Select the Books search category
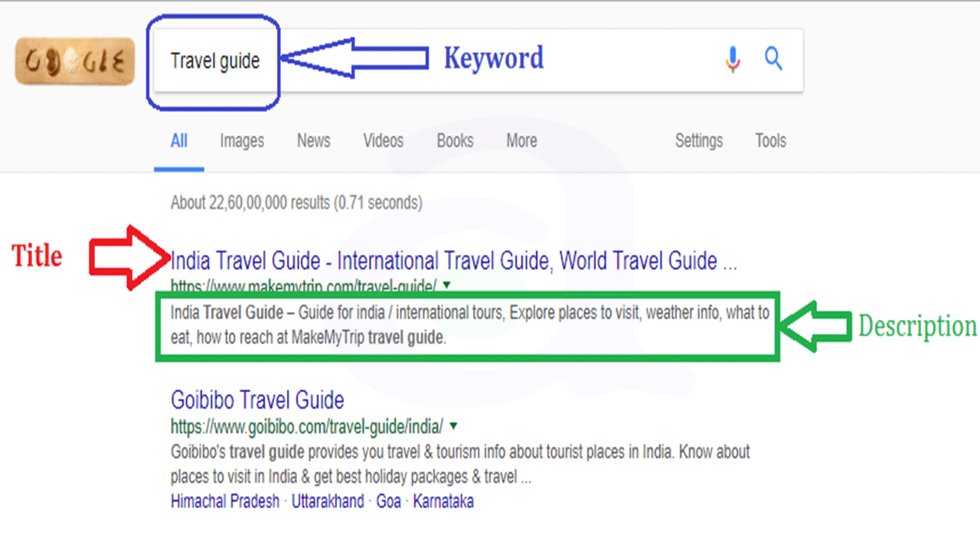This screenshot has height=551, width=980. tap(455, 141)
